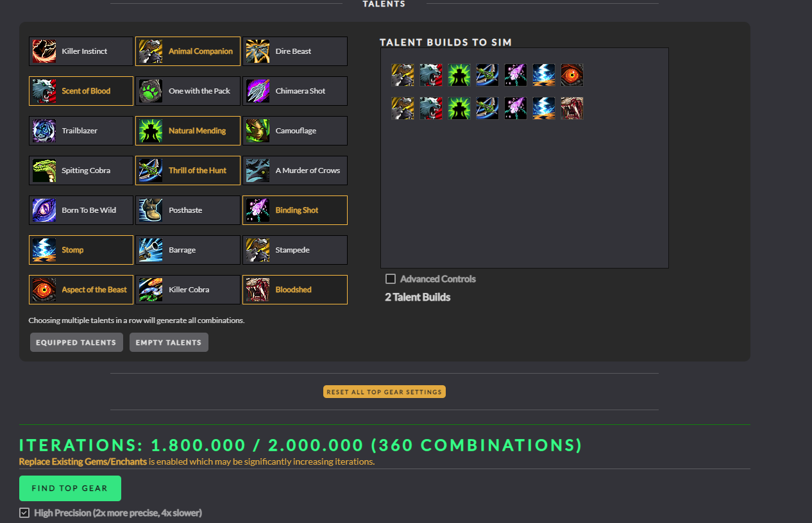Uncheck the High Precision option

(x=24, y=513)
